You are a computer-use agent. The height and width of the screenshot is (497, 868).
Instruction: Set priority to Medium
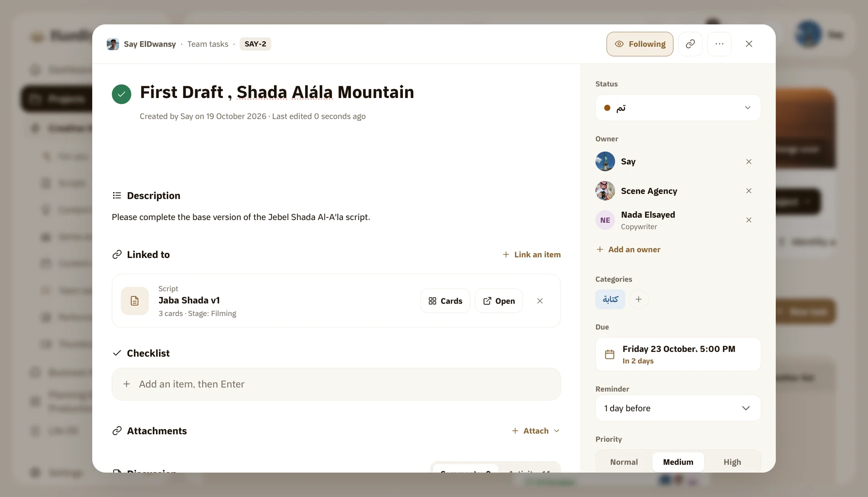(678, 462)
